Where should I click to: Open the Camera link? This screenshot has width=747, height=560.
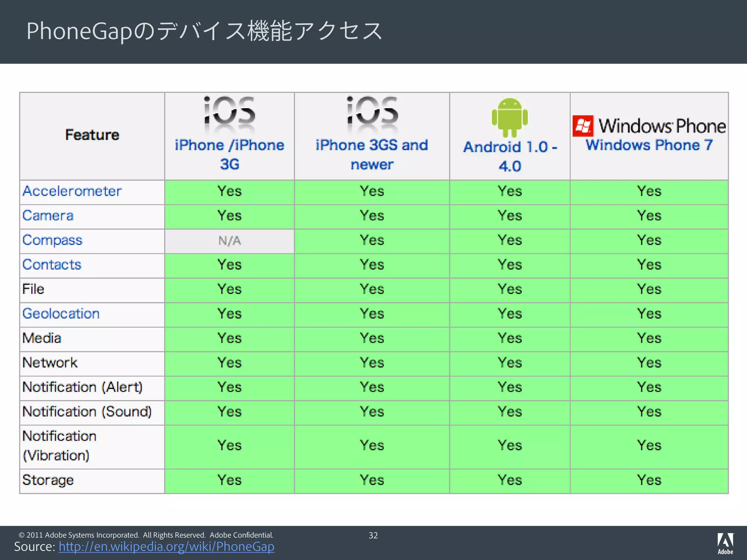tap(48, 216)
